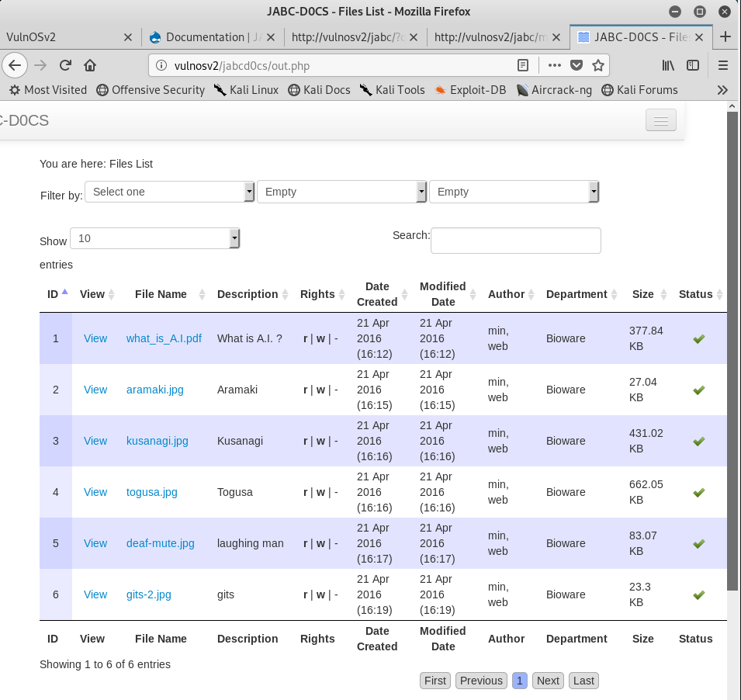Click status checkmark for aramaki.jpg row
The width and height of the screenshot is (741, 700).
pyautogui.click(x=699, y=390)
